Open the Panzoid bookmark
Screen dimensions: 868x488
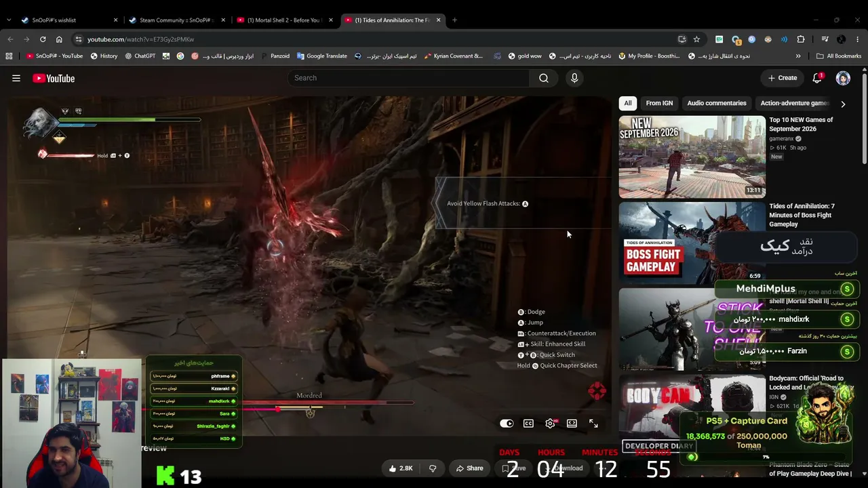pyautogui.click(x=275, y=56)
